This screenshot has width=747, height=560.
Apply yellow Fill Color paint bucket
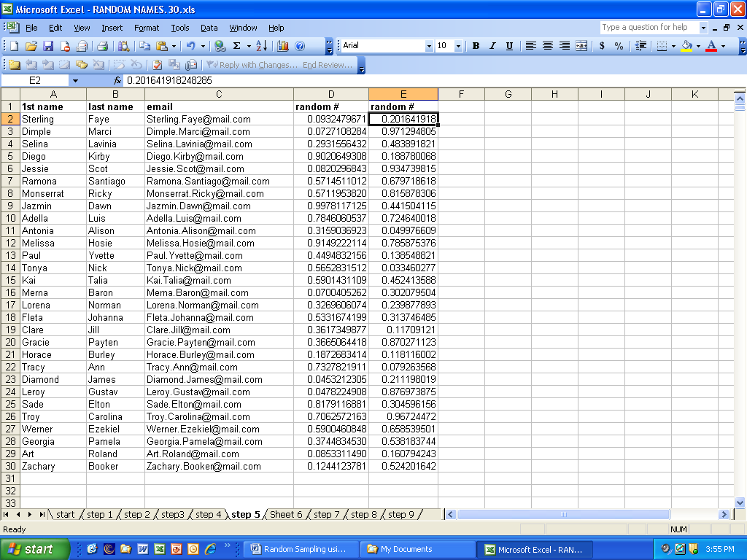coord(686,46)
